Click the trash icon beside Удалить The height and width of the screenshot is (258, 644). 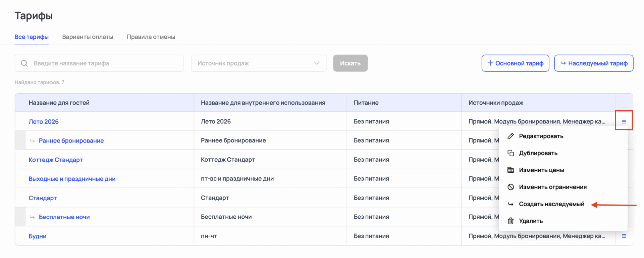point(511,221)
